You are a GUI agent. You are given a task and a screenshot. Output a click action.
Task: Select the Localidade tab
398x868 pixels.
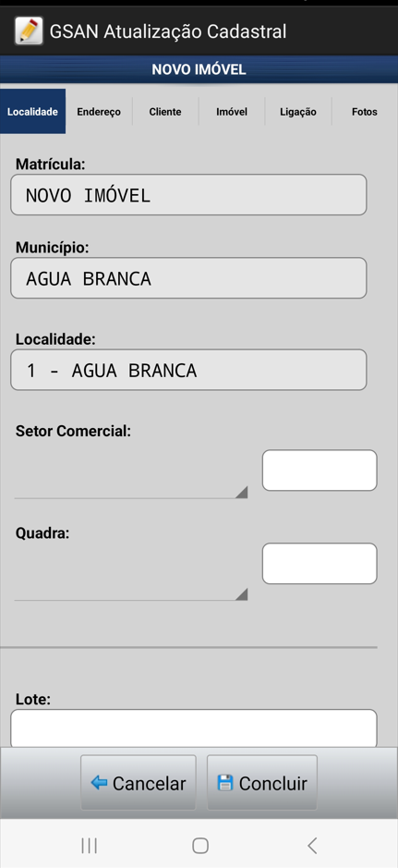pyautogui.click(x=32, y=112)
